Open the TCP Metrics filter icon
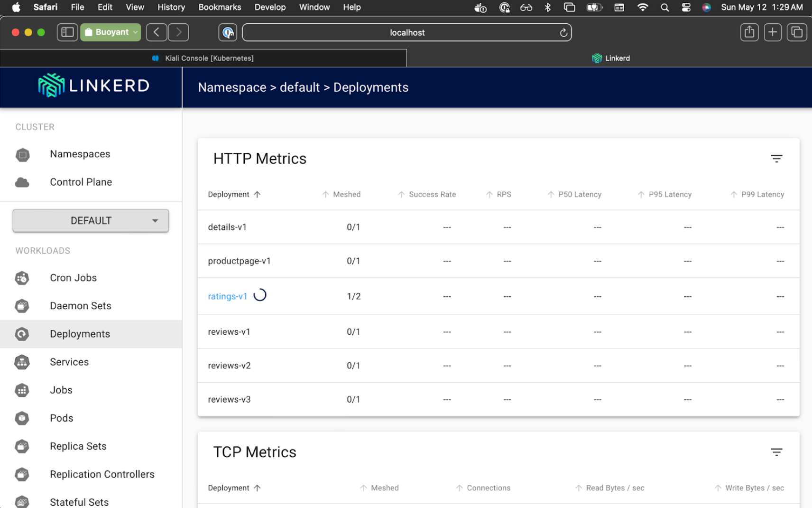The width and height of the screenshot is (812, 508). [x=776, y=452]
